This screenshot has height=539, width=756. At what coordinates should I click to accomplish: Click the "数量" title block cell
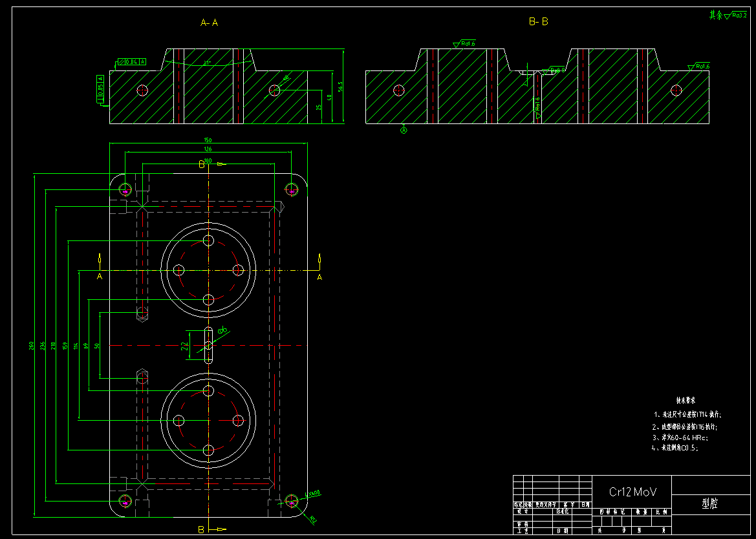point(642,512)
